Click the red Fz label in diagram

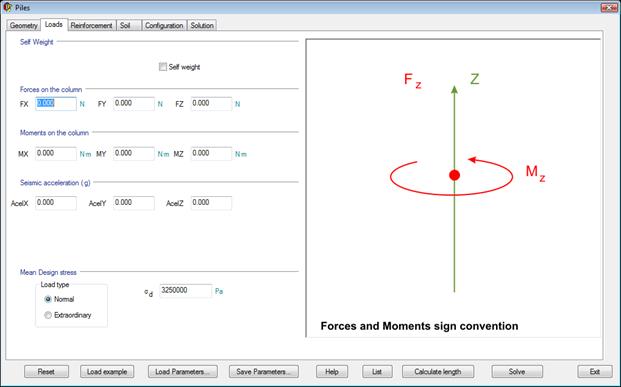tap(412, 80)
